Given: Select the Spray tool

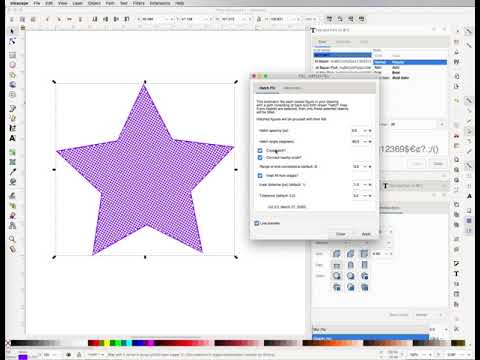Looking at the screenshot, I should (12, 206).
